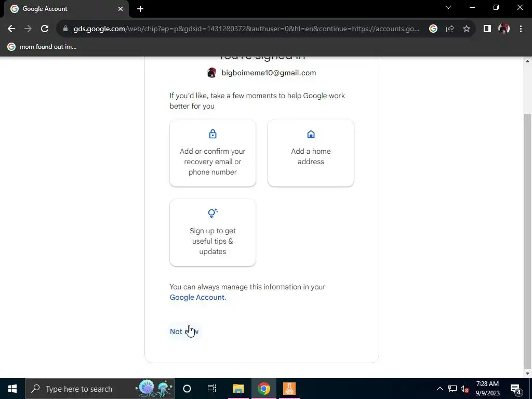View site information lock icon
The height and width of the screenshot is (399, 532).
pos(65,29)
